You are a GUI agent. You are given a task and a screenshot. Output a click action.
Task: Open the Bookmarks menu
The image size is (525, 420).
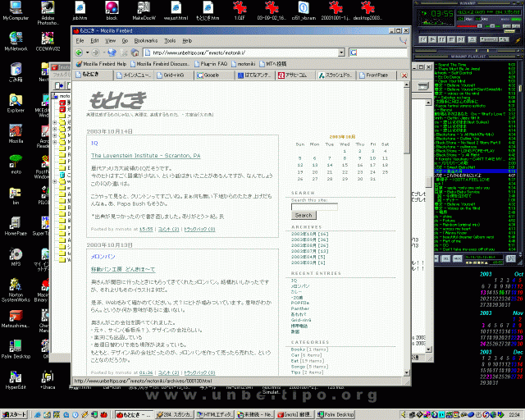146,39
